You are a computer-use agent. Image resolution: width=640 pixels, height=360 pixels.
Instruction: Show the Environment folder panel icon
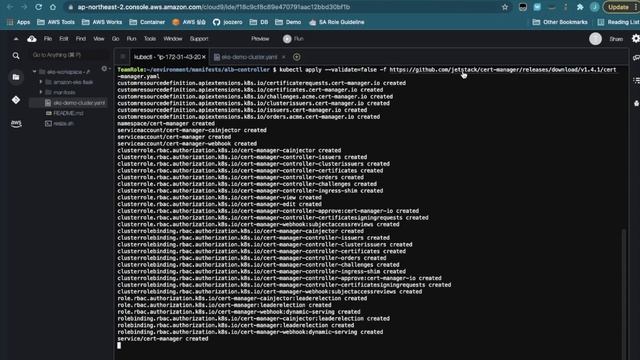coord(16,77)
